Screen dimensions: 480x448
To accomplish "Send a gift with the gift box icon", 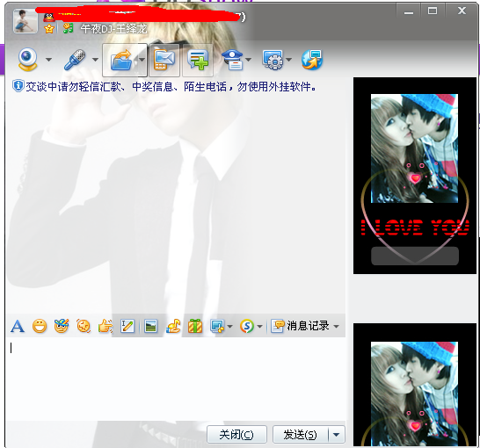I will coord(195,326).
